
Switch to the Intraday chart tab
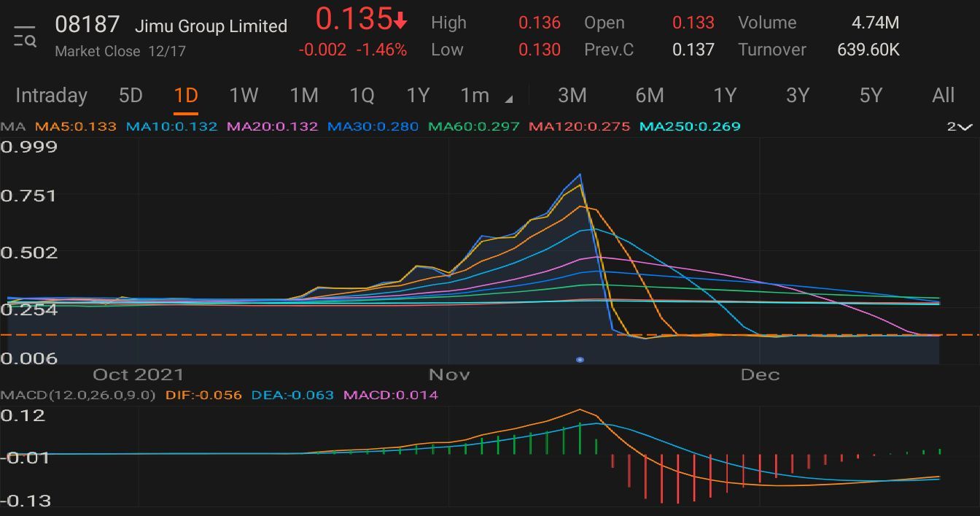click(x=51, y=96)
